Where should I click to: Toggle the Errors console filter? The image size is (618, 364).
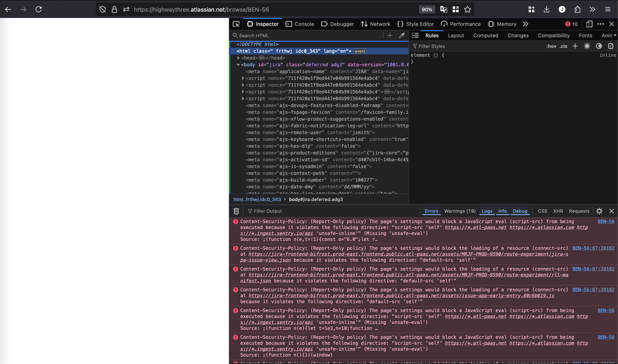(x=431, y=211)
